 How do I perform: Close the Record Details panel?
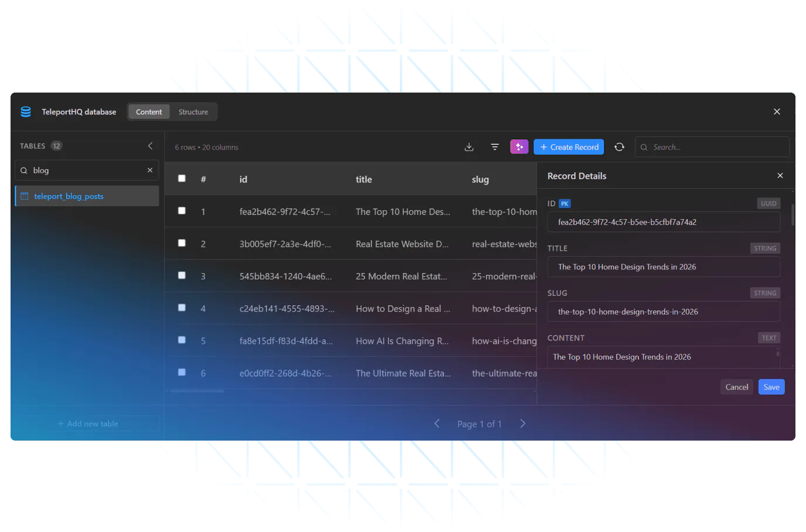pyautogui.click(x=780, y=176)
